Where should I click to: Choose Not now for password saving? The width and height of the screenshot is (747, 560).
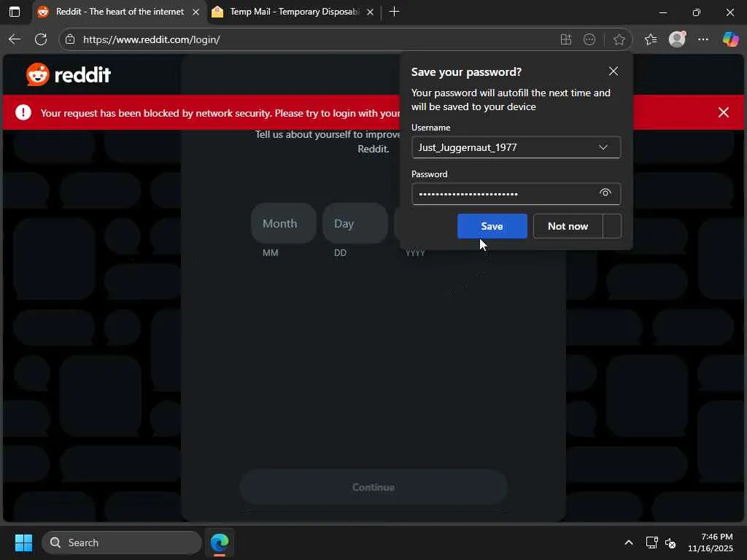pos(568,226)
